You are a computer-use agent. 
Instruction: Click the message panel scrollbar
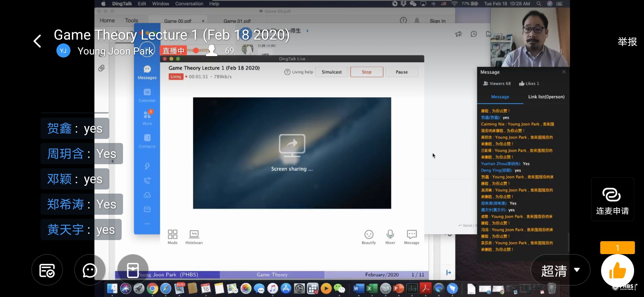pyautogui.click(x=568, y=242)
